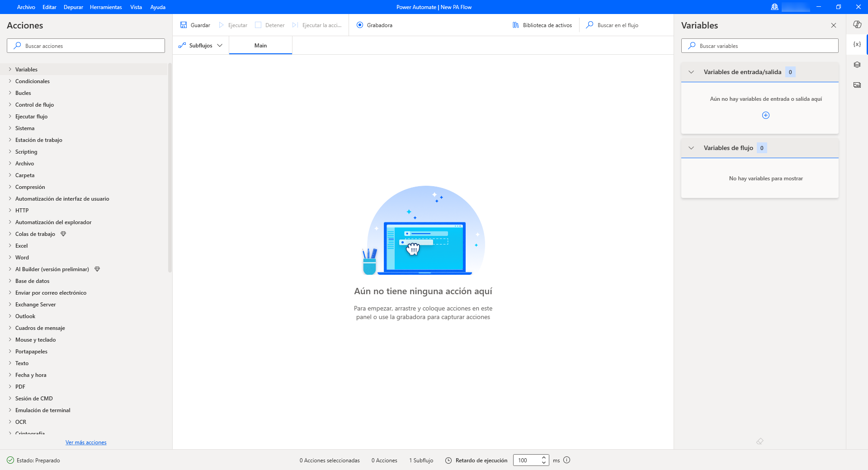Focus the Buscar variables search field

(x=760, y=46)
